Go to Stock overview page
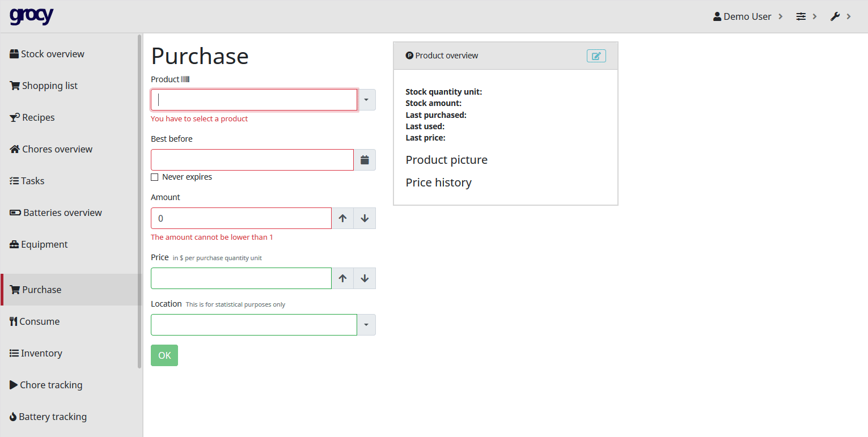The image size is (868, 437). point(52,54)
